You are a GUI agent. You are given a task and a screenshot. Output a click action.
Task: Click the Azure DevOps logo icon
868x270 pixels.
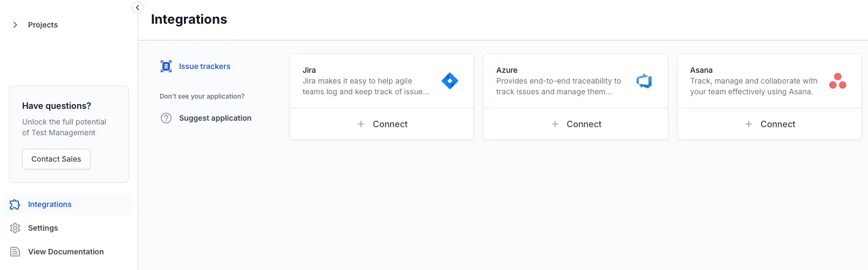644,81
